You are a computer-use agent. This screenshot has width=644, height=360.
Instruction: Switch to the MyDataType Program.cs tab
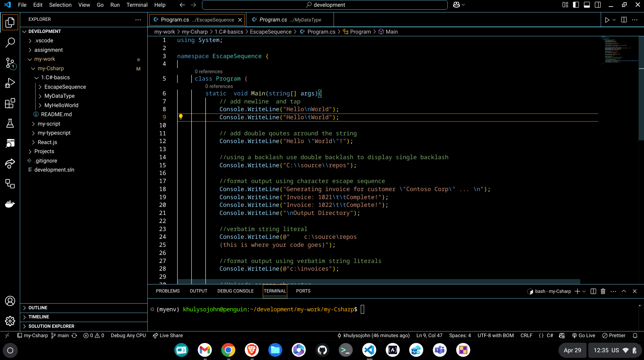pos(290,20)
